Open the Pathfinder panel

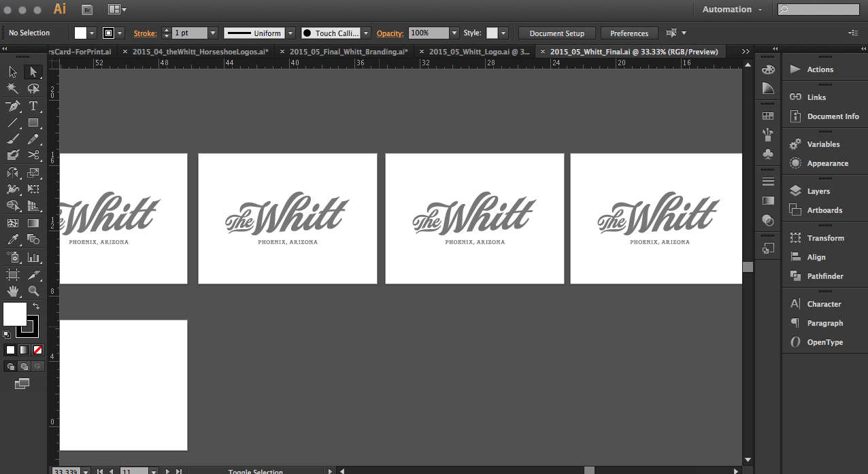824,276
